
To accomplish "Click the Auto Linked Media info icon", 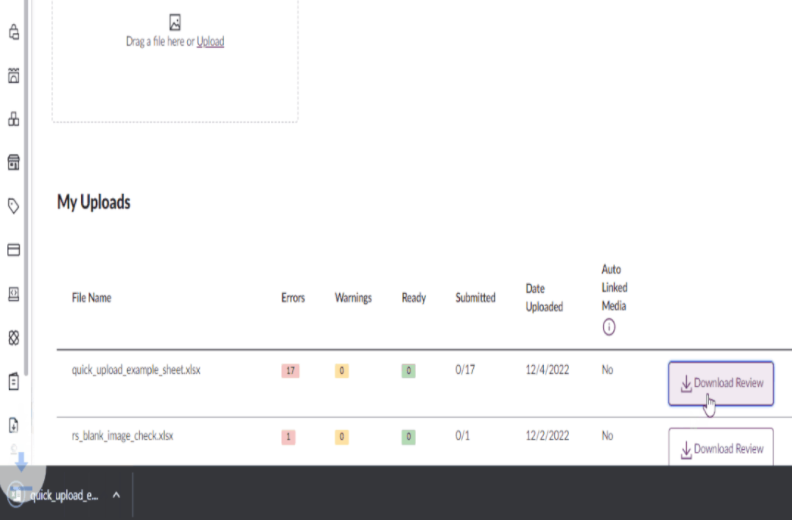I will tap(609, 327).
